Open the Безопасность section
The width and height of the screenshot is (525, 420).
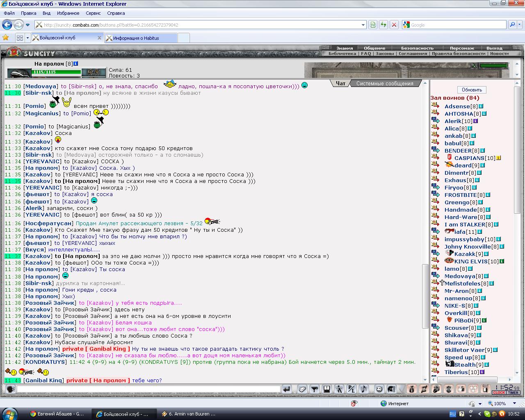pos(417,48)
